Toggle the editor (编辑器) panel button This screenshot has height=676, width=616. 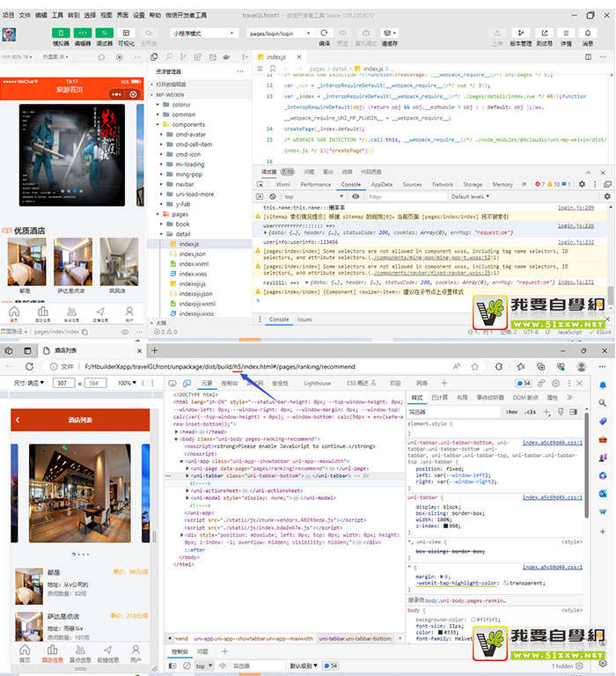click(83, 33)
